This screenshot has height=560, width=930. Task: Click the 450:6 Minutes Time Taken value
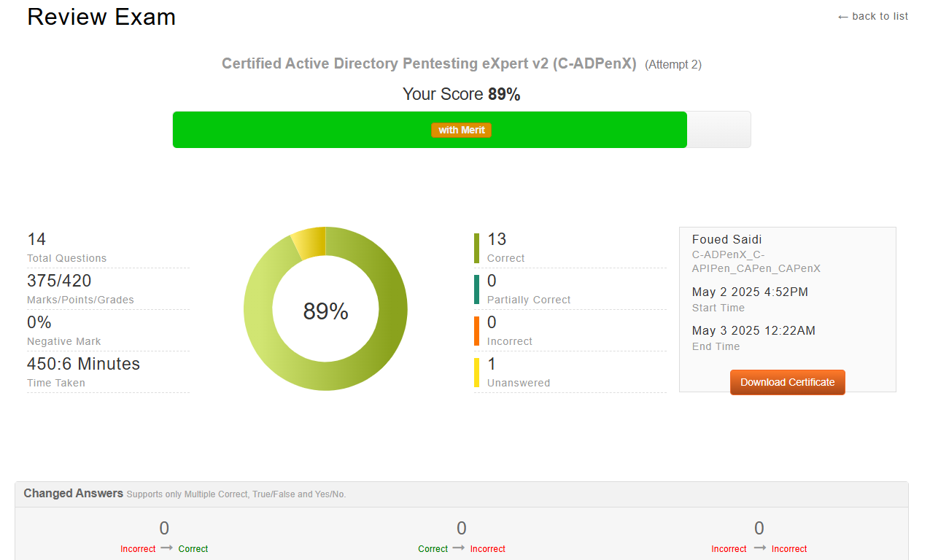pyautogui.click(x=82, y=363)
